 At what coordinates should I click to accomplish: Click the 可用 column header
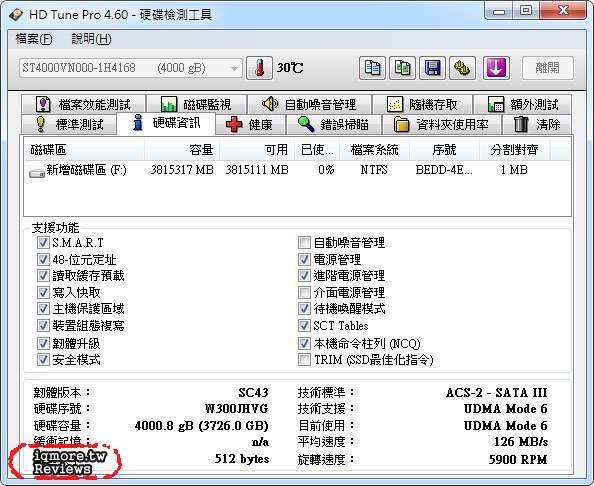click(257, 150)
